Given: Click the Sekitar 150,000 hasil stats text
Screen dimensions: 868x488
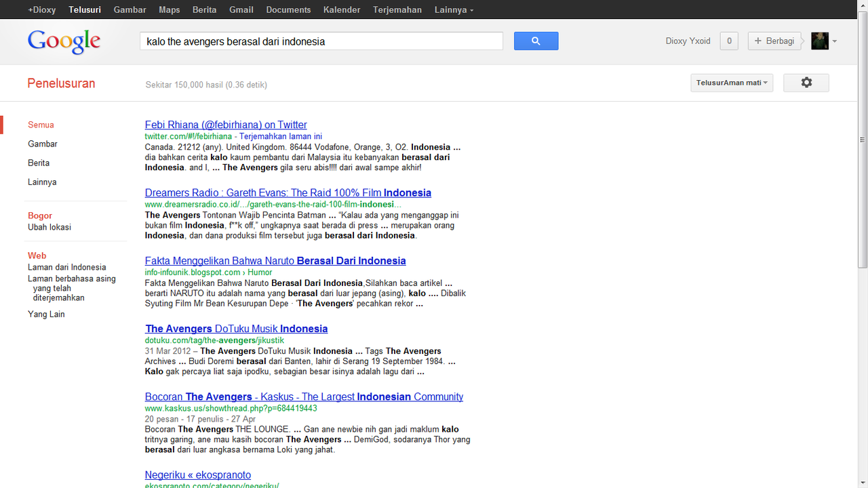Looking at the screenshot, I should (206, 85).
